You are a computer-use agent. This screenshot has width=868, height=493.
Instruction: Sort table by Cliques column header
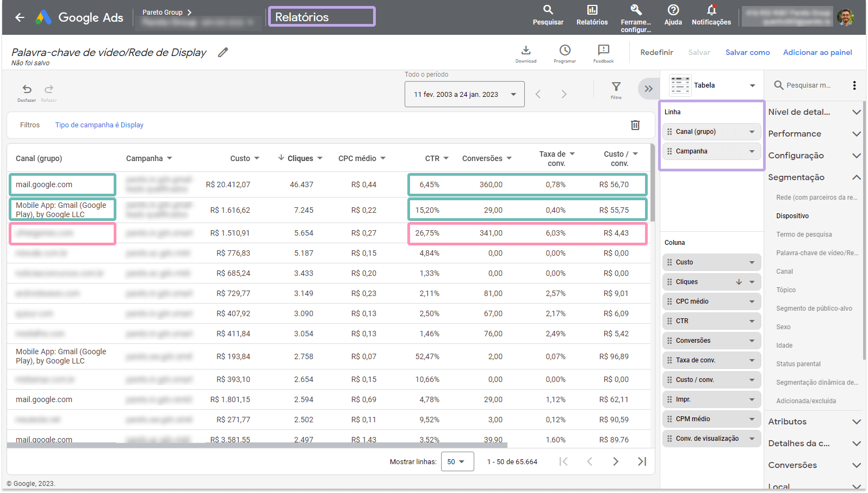pos(300,158)
